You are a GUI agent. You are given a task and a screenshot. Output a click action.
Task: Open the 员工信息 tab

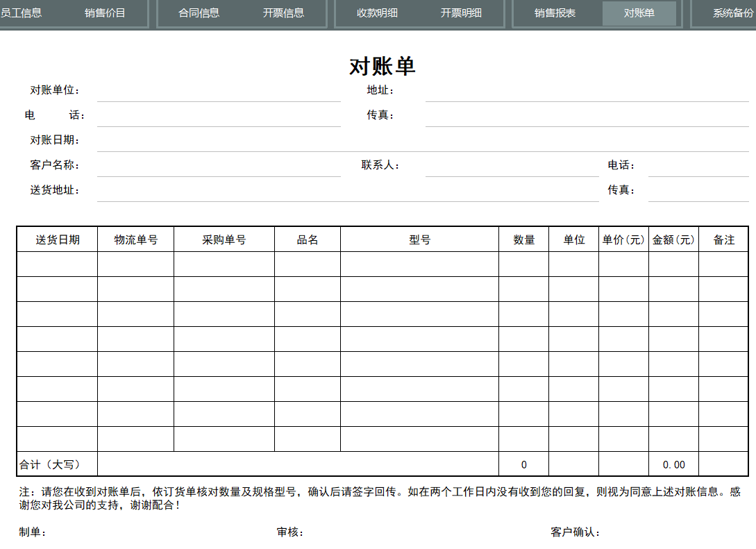[22, 13]
